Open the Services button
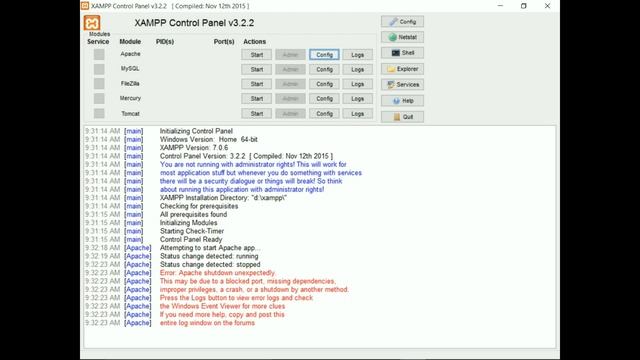This screenshot has width=640, height=360. coord(402,84)
